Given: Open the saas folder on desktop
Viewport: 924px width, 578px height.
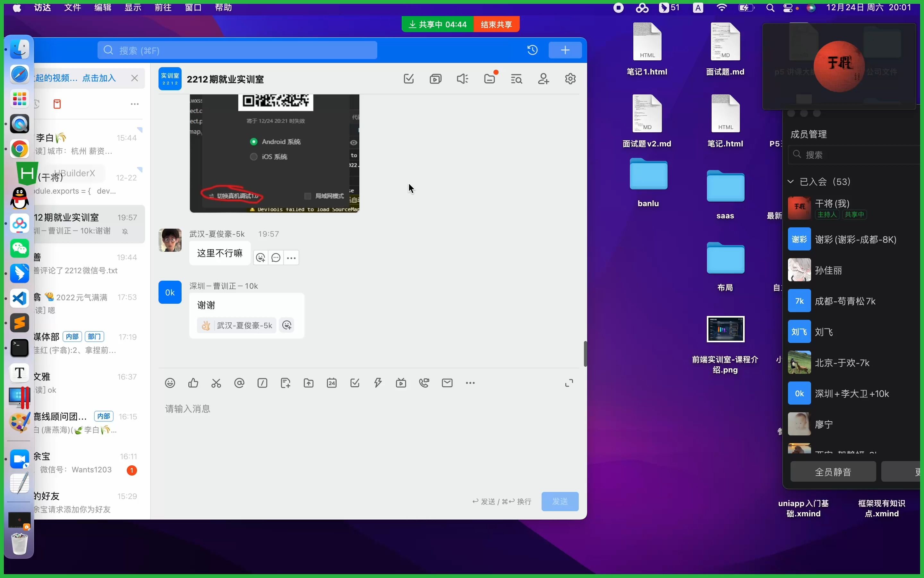Looking at the screenshot, I should coord(725,195).
